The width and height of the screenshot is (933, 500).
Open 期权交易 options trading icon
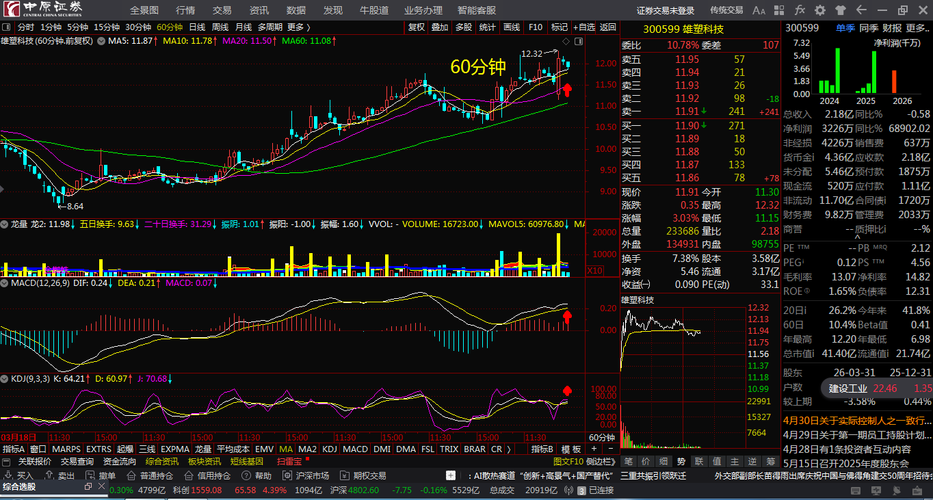pos(345,476)
